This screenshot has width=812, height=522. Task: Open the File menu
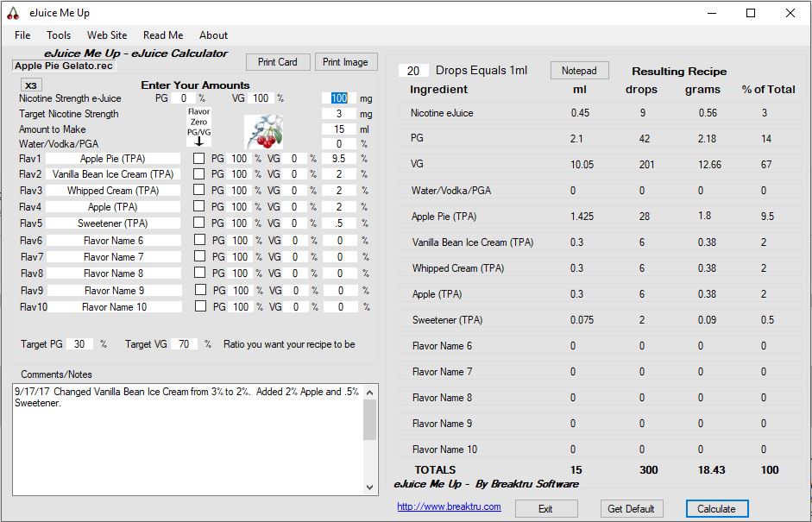(22, 35)
